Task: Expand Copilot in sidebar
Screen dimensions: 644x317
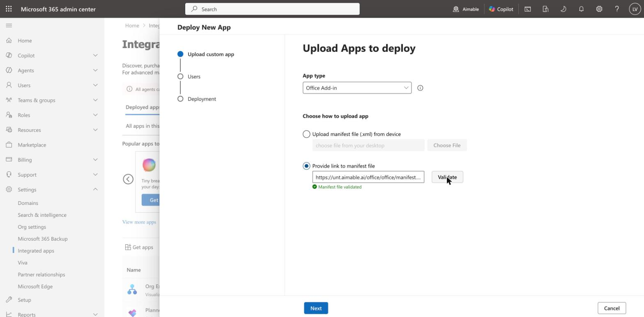Action: coord(95,55)
